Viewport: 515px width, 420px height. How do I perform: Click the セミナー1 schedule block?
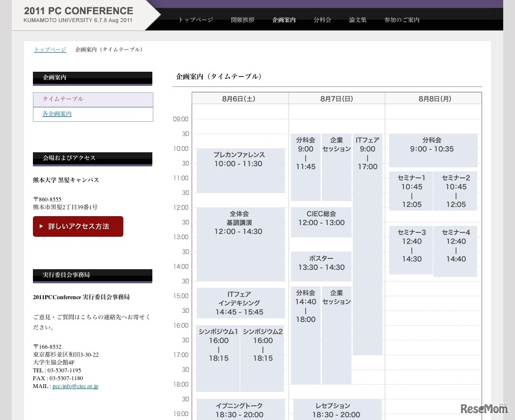pyautogui.click(x=411, y=191)
